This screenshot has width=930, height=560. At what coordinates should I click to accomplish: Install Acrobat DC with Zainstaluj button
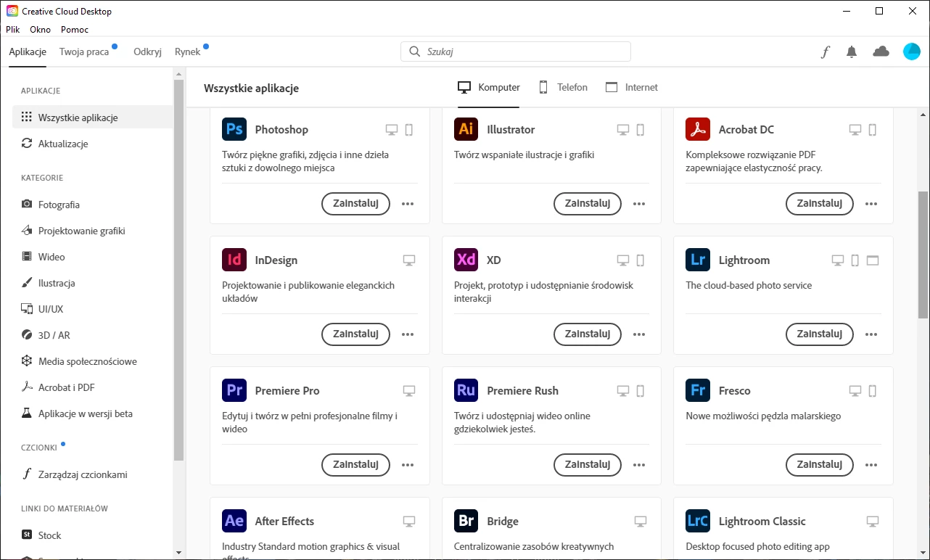(819, 204)
